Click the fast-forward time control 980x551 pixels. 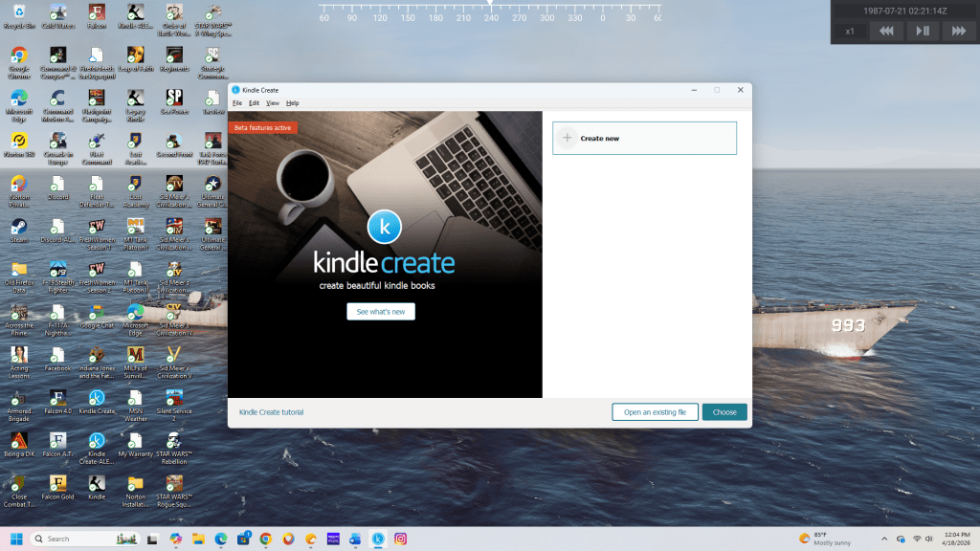pos(957,31)
